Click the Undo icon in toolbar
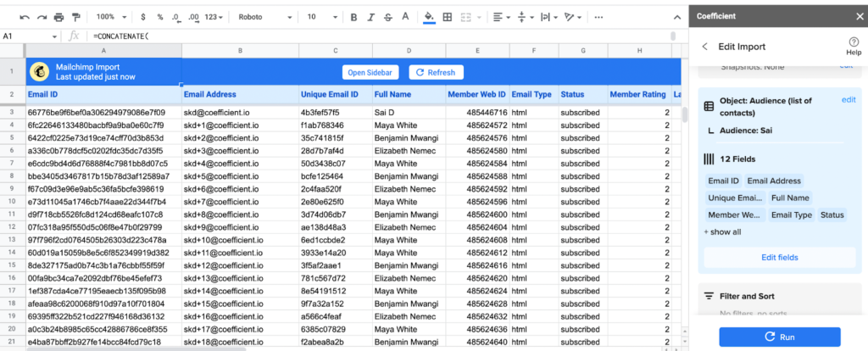 tap(25, 17)
